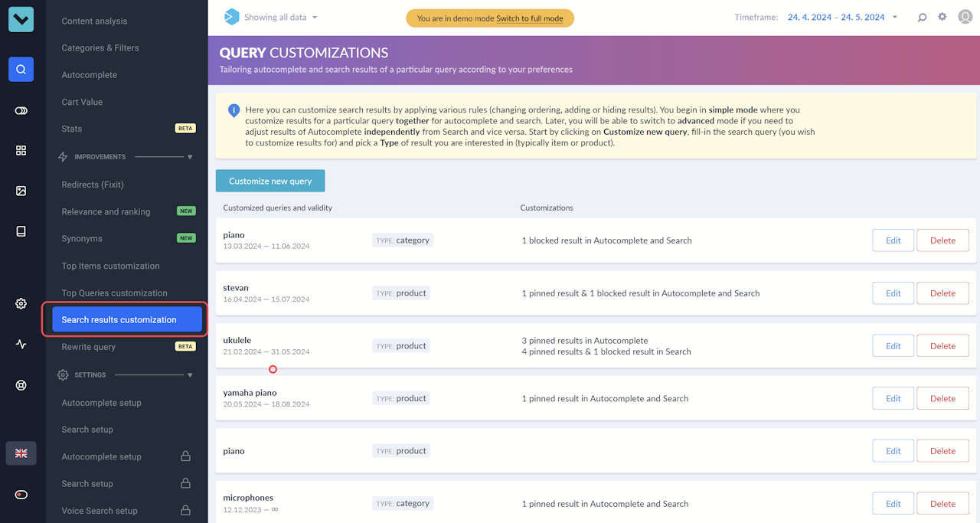Collapse the Improvements section arrow
The image size is (980, 523).
(190, 157)
